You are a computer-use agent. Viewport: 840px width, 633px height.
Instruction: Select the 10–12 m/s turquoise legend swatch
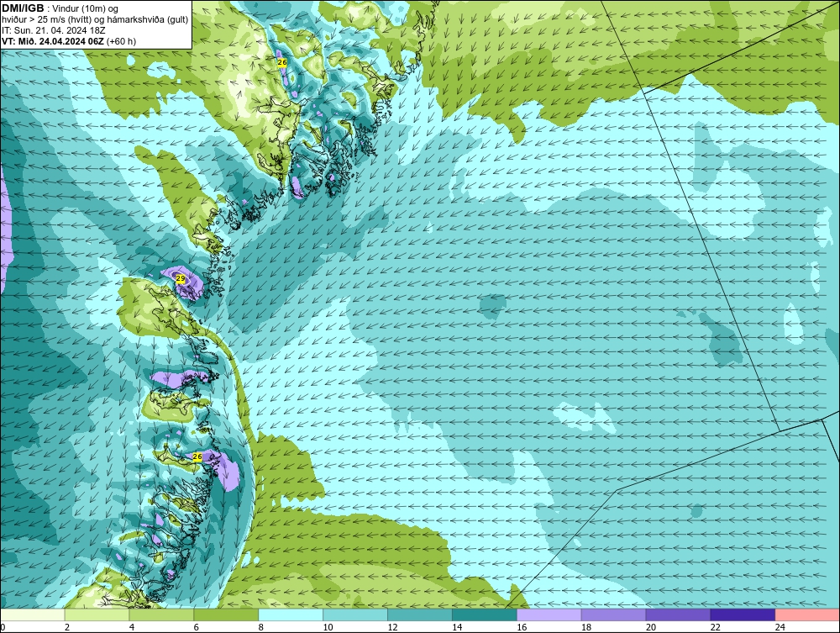(355, 615)
